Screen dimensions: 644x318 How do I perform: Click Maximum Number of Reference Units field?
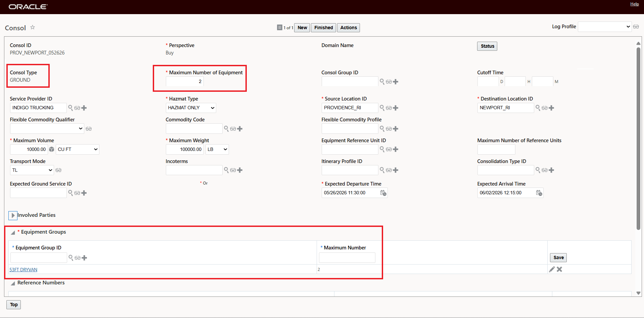click(x=496, y=149)
